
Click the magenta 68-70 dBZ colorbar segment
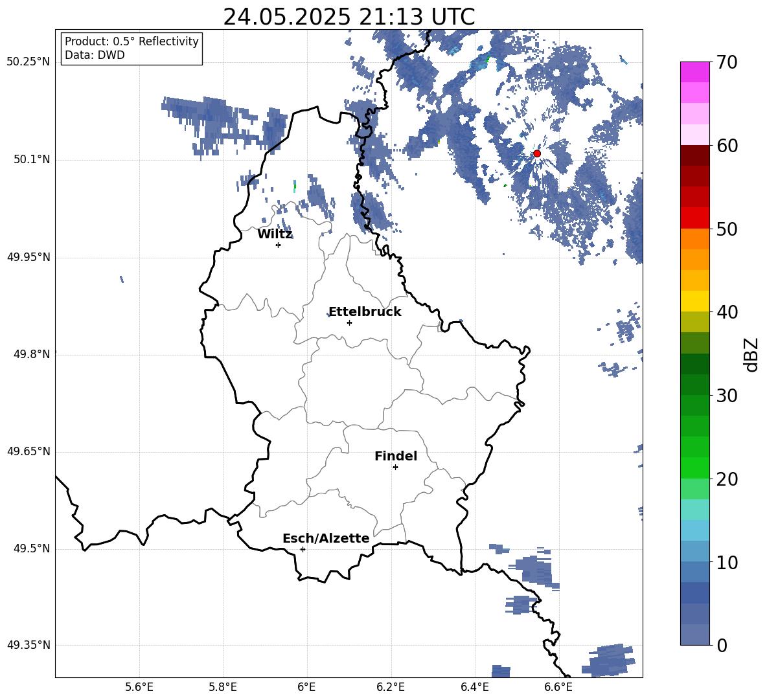click(x=694, y=72)
